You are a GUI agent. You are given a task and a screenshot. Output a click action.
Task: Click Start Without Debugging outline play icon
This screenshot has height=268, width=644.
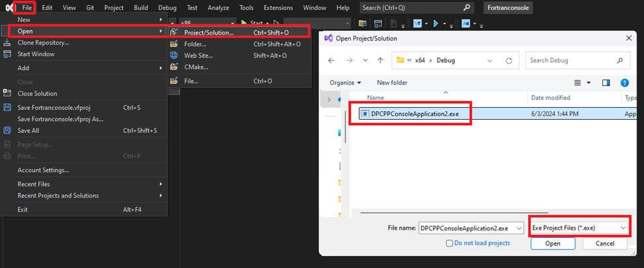(277, 23)
